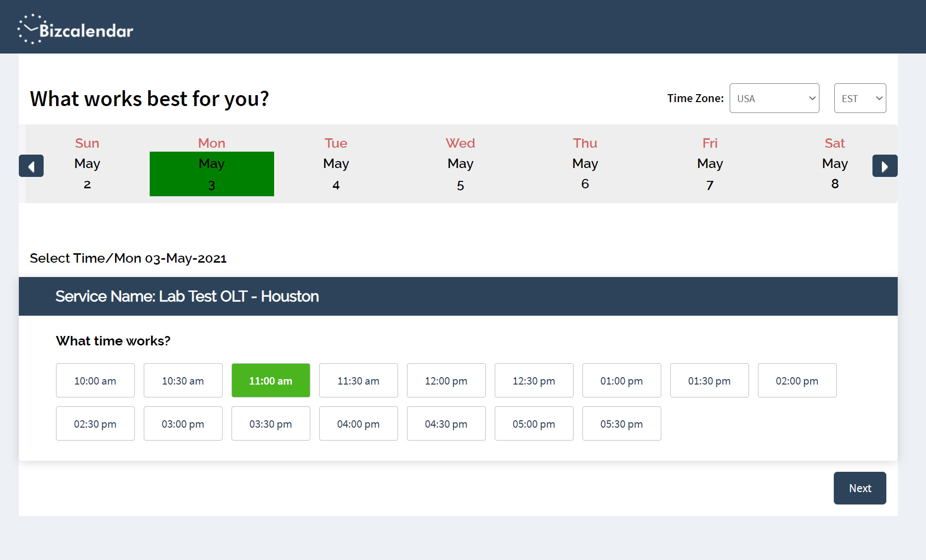Select Sunday May 2
Viewport: 926px width, 560px height.
[x=87, y=164]
